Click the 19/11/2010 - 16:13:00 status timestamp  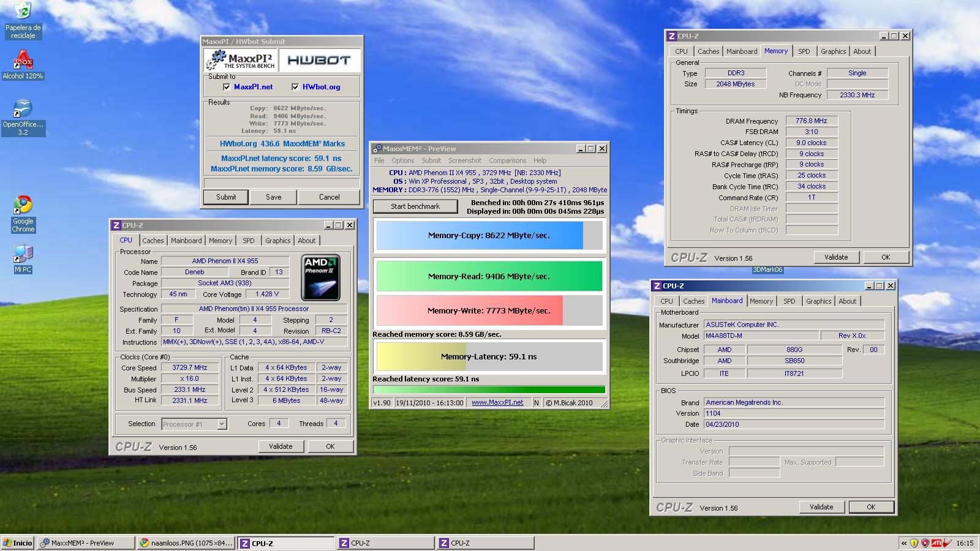click(x=429, y=402)
